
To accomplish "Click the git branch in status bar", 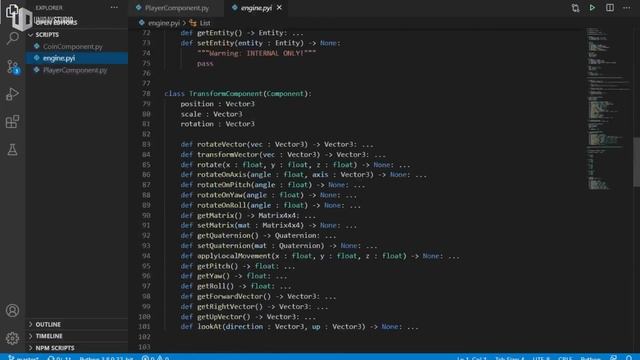I will [23, 358].
